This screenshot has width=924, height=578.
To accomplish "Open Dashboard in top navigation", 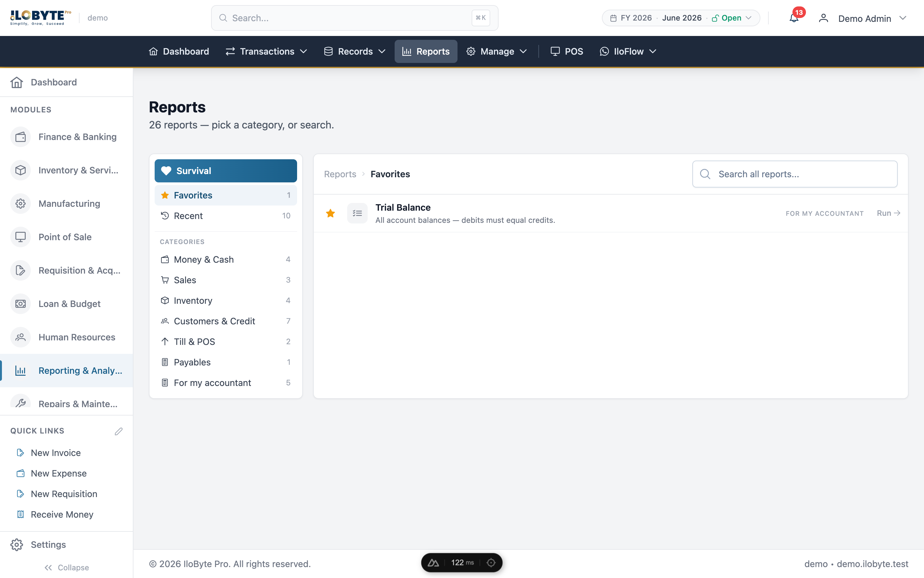I will tap(179, 51).
